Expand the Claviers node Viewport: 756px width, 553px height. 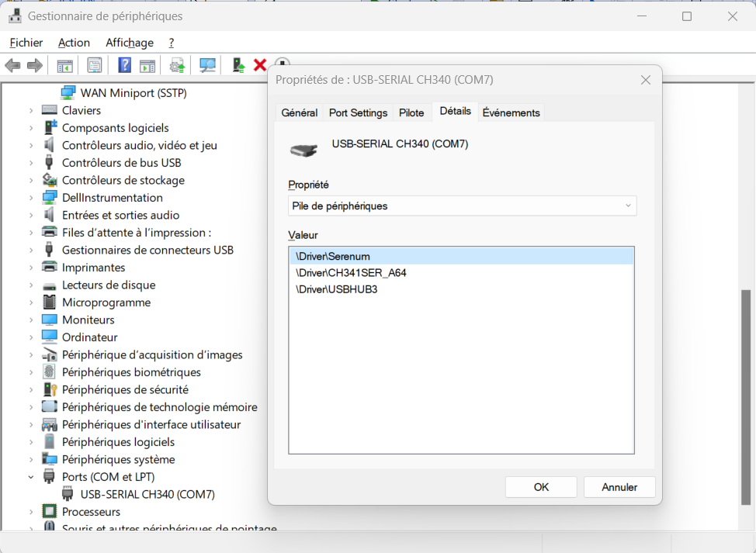(x=31, y=110)
